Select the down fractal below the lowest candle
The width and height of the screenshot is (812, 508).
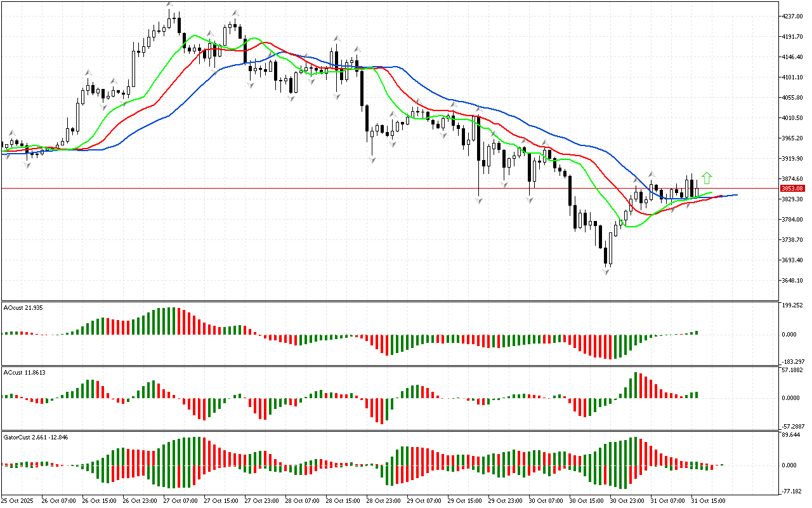(606, 272)
